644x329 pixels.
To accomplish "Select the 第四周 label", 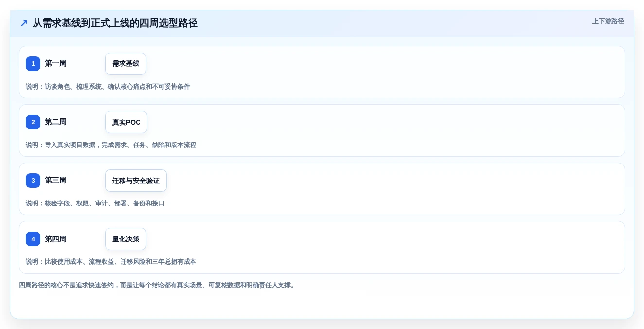I will click(x=55, y=239).
